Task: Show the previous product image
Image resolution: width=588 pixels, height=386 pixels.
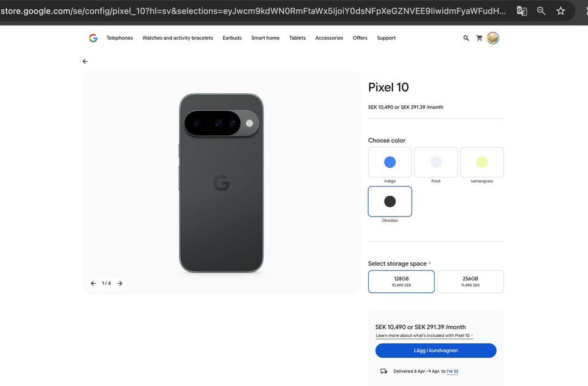Action: click(93, 283)
